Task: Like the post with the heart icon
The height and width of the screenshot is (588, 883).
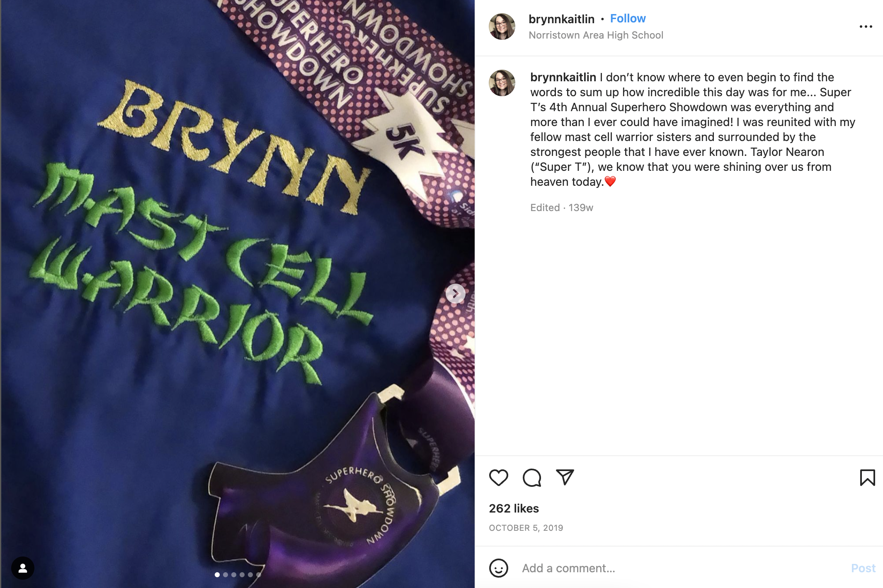Action: [x=498, y=478]
